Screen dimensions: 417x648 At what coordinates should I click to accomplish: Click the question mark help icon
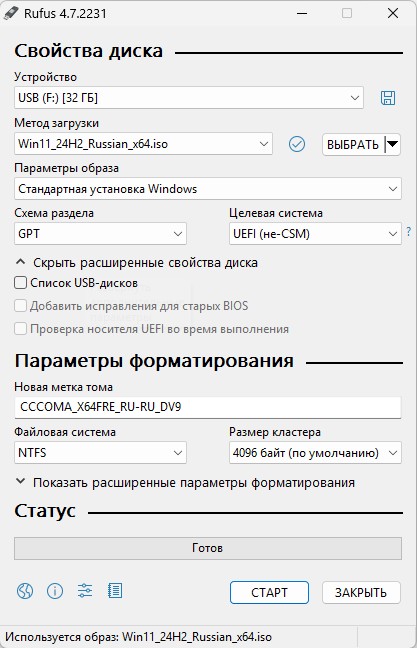(409, 231)
